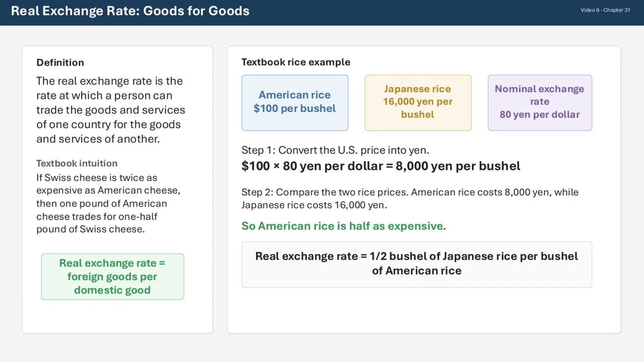
Task: Click the green foreign goods per domestic good box
Action: click(x=112, y=277)
